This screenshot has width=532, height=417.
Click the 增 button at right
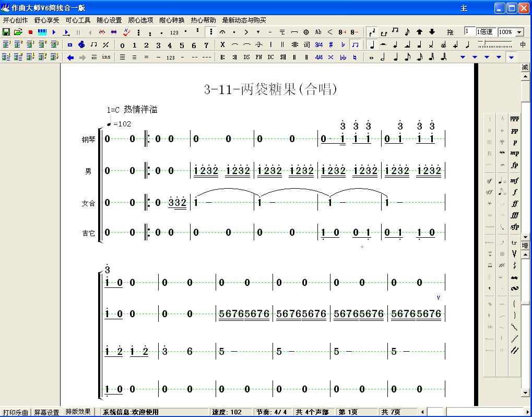coord(525,245)
